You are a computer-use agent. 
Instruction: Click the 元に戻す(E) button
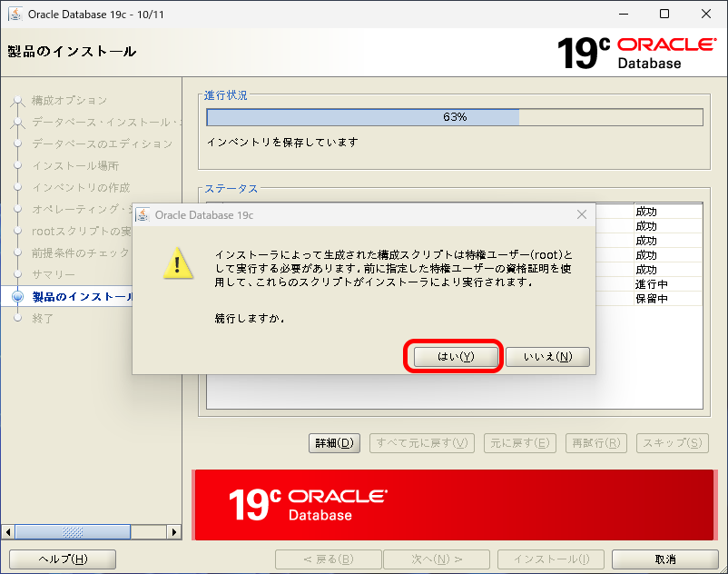[520, 443]
